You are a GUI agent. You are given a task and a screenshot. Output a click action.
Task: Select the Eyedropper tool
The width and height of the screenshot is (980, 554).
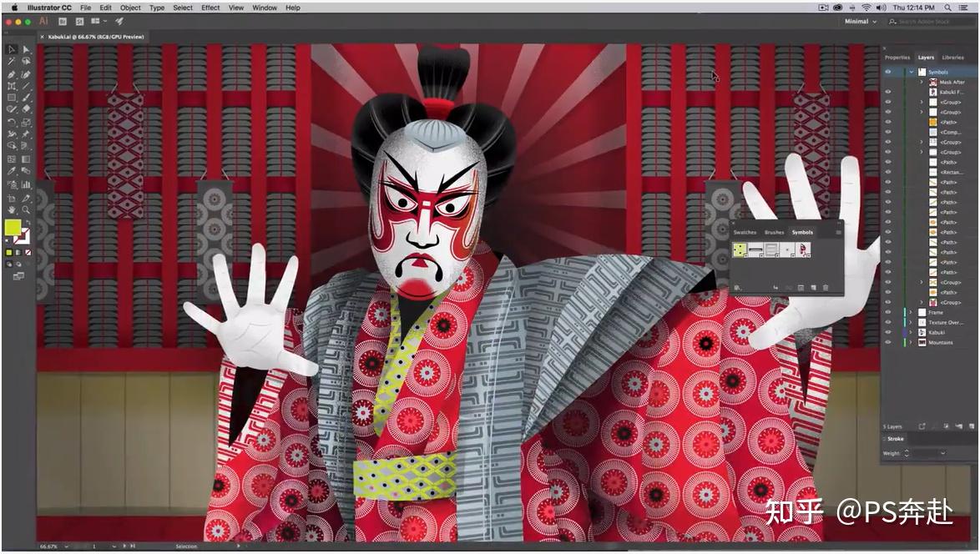click(x=11, y=170)
